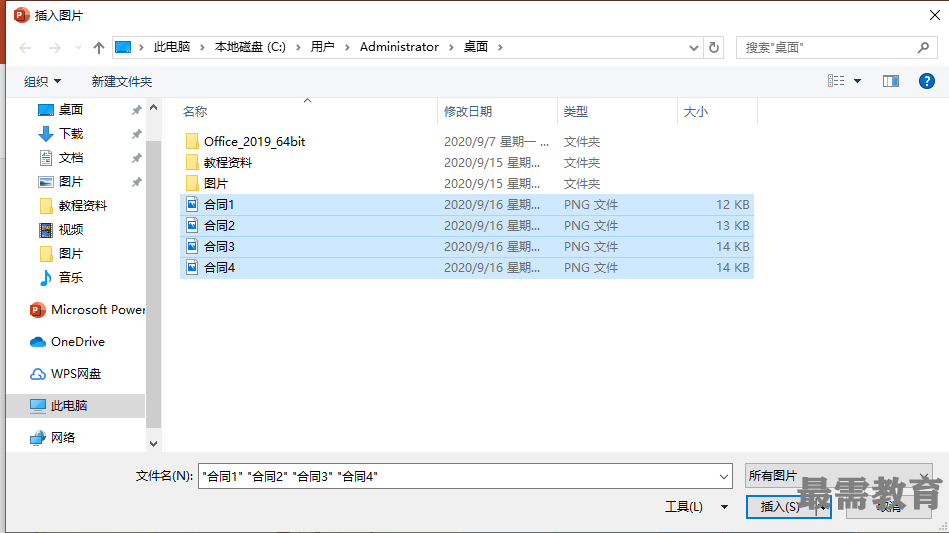Go back using the back arrow

coord(25,48)
